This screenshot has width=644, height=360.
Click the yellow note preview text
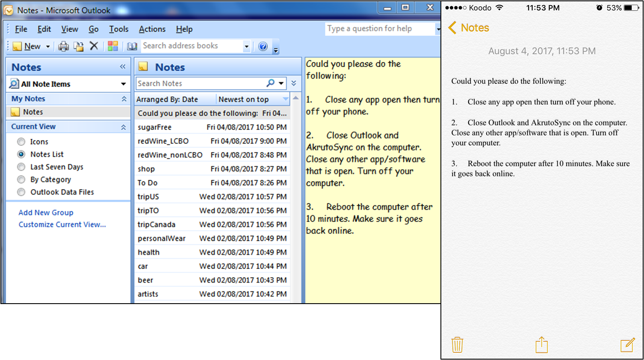tap(372, 147)
